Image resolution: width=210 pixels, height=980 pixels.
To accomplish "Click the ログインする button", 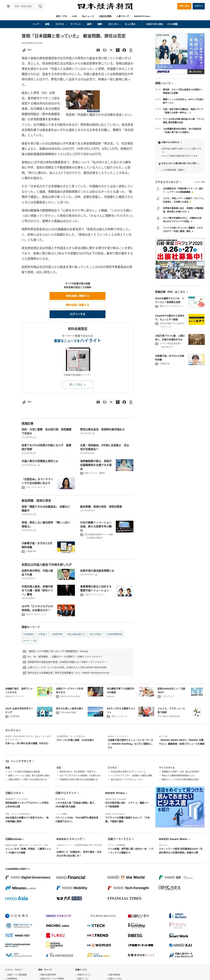I will [77, 314].
